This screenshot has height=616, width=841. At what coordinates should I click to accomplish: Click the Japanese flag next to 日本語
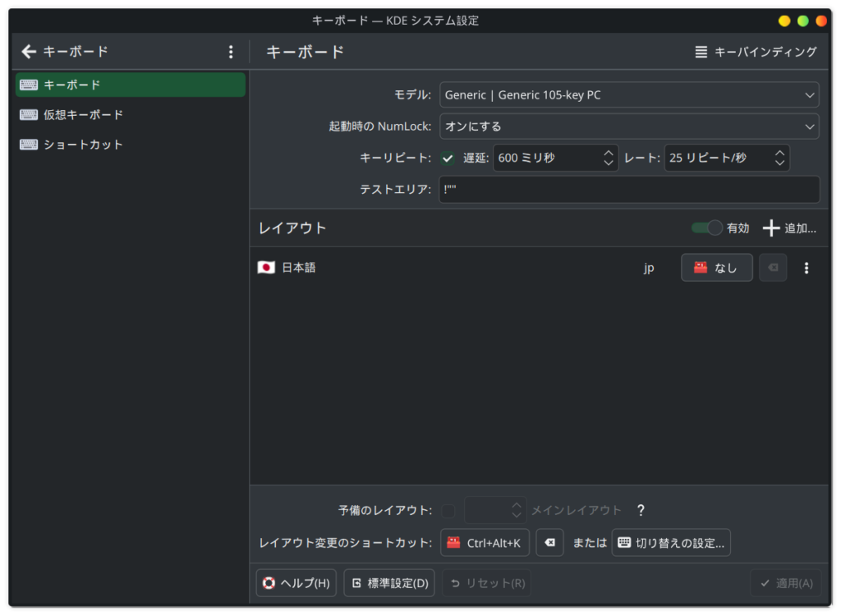tap(266, 267)
